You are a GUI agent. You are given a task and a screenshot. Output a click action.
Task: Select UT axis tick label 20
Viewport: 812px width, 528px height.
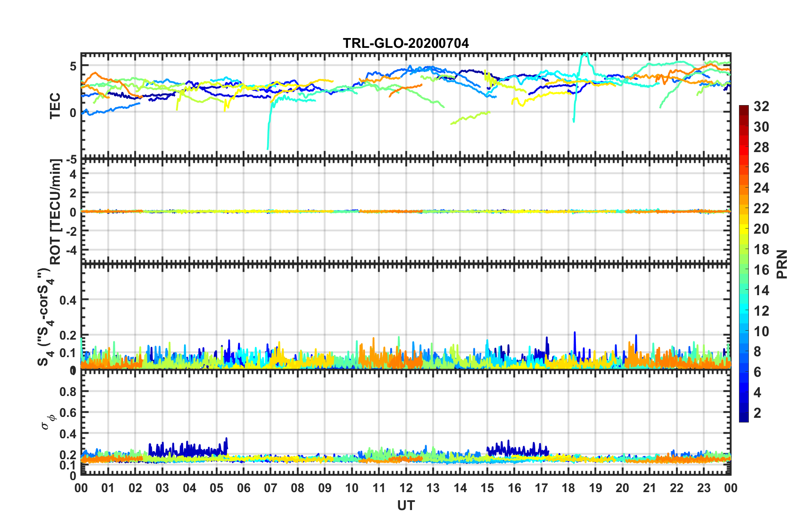click(622, 488)
